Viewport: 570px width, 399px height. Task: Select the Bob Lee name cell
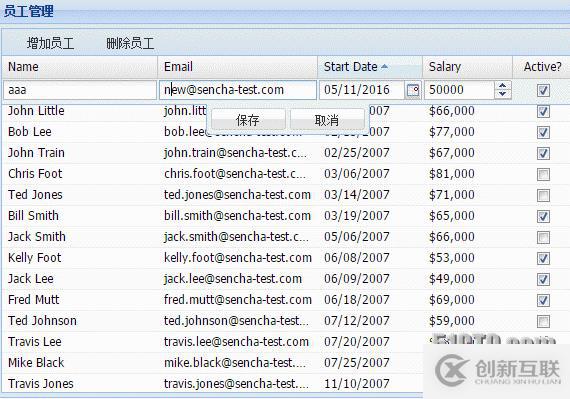pyautogui.click(x=30, y=132)
